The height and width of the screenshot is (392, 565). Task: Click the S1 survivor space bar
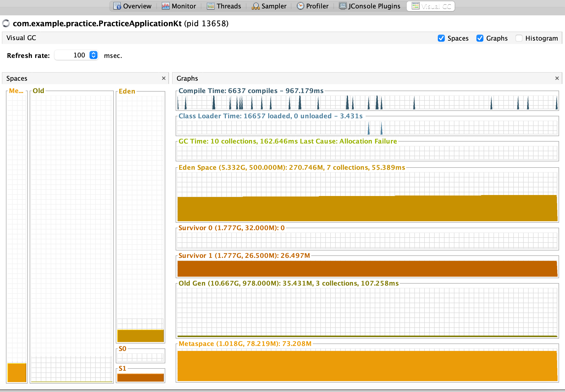tap(140, 377)
